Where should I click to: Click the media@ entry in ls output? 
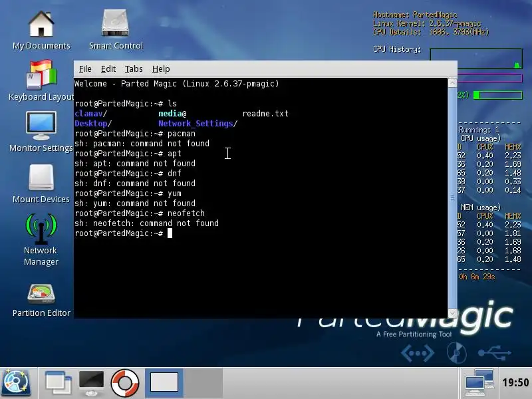click(172, 113)
